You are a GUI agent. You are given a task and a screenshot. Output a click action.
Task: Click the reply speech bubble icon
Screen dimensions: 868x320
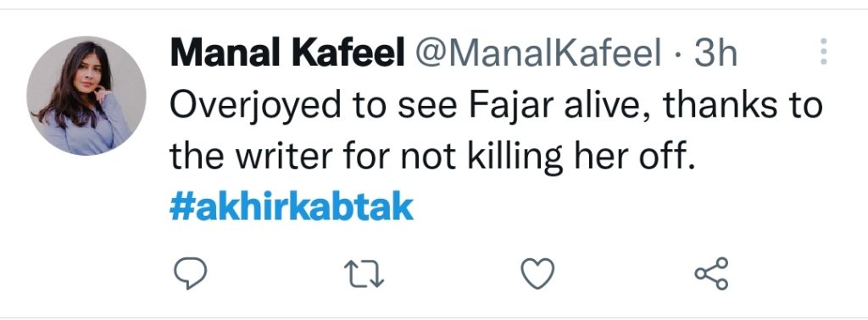point(191,273)
